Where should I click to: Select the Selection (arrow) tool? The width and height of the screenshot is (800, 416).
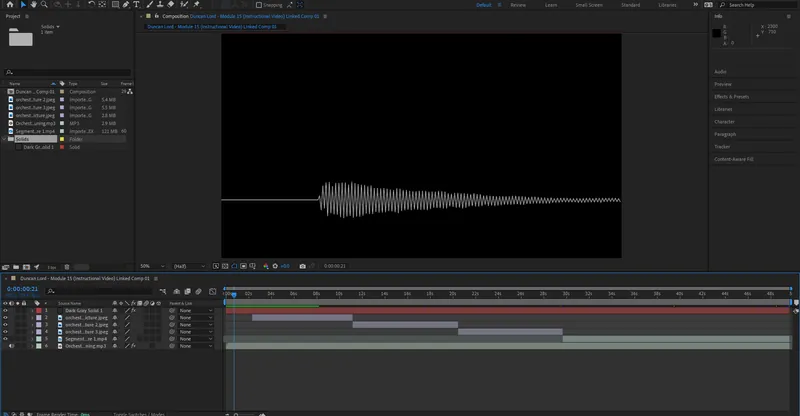22,4
